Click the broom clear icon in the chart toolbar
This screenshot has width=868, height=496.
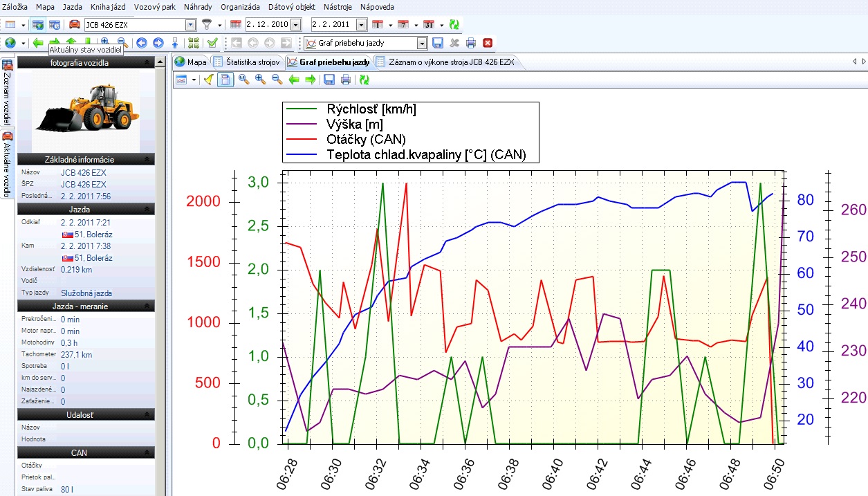tap(209, 80)
